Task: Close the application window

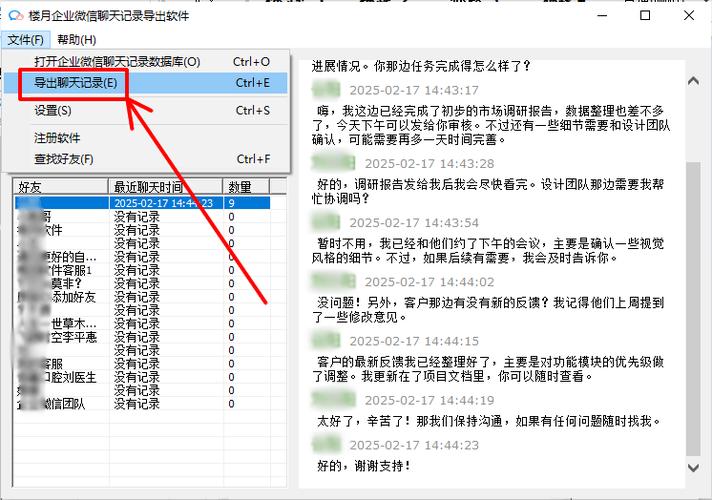Action: tap(688, 15)
